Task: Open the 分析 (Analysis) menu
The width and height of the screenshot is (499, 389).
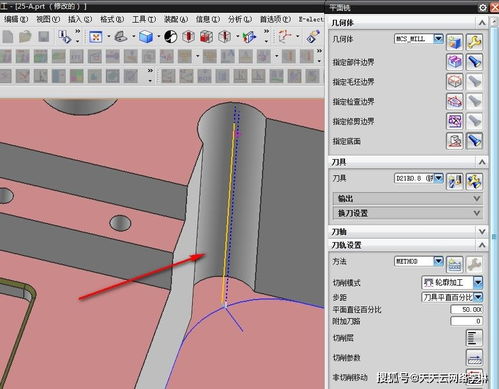Action: click(x=240, y=19)
